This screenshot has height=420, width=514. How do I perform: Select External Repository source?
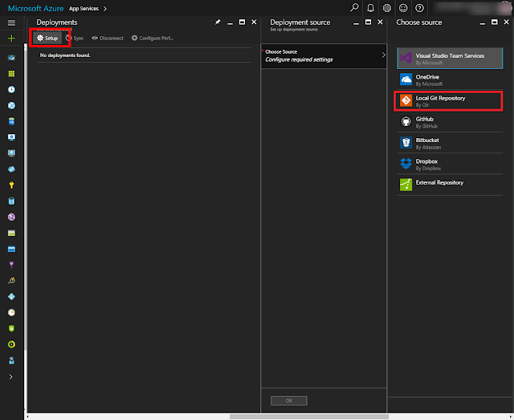pyautogui.click(x=450, y=185)
